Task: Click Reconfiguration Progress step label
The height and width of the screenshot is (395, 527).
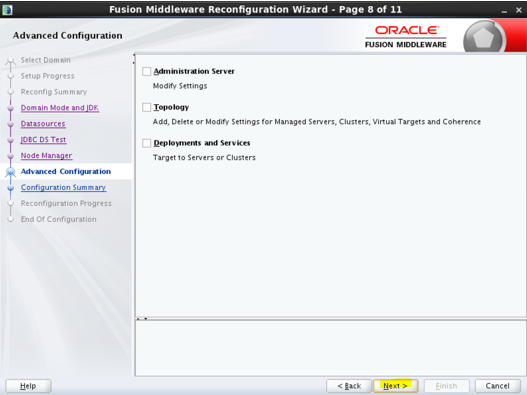Action: pos(66,203)
